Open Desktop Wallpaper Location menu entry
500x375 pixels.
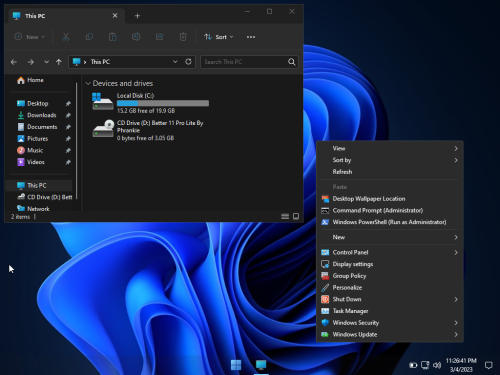(x=390, y=199)
